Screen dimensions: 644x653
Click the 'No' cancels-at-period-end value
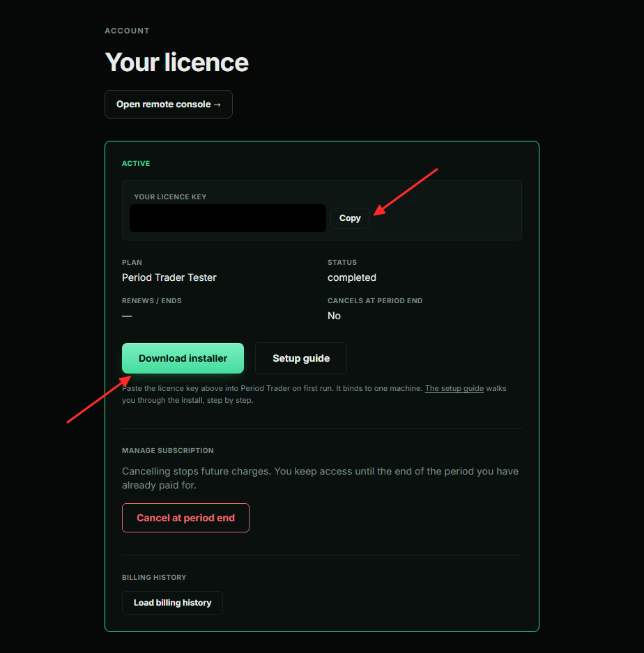tap(334, 316)
